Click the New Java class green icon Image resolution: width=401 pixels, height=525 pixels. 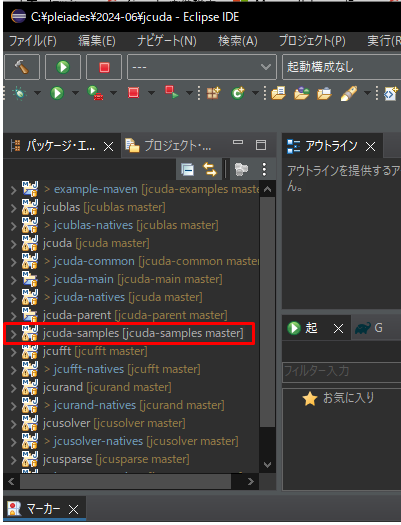(x=238, y=93)
